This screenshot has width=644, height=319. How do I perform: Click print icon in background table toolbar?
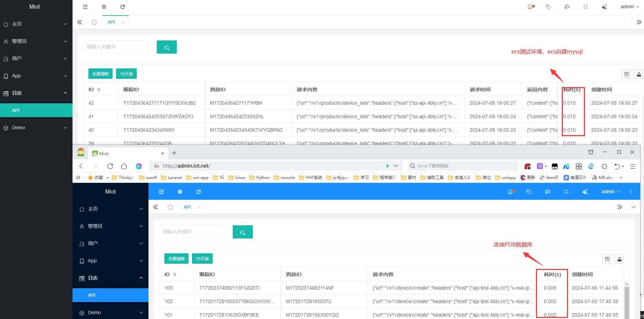(639, 74)
